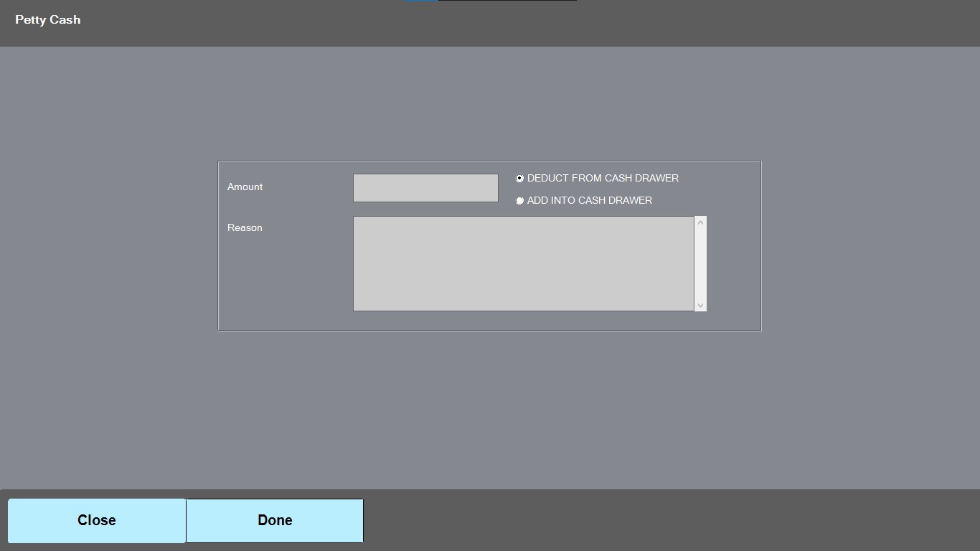Image resolution: width=980 pixels, height=551 pixels.
Task: Focus the Reason text area
Action: [x=523, y=263]
